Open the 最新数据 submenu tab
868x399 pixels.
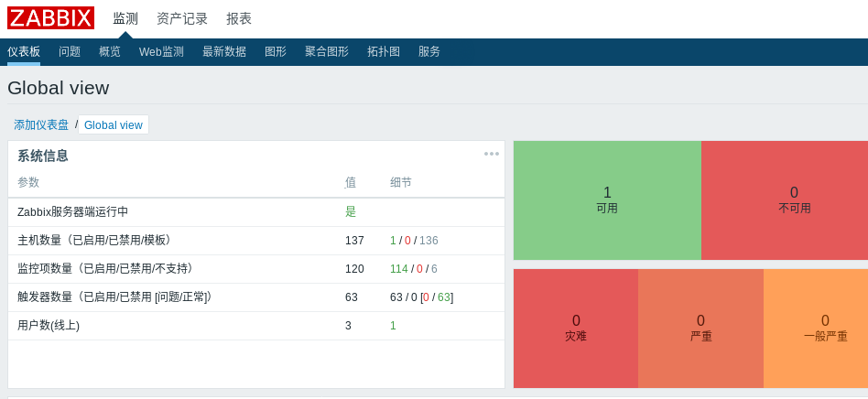pyautogui.click(x=224, y=52)
